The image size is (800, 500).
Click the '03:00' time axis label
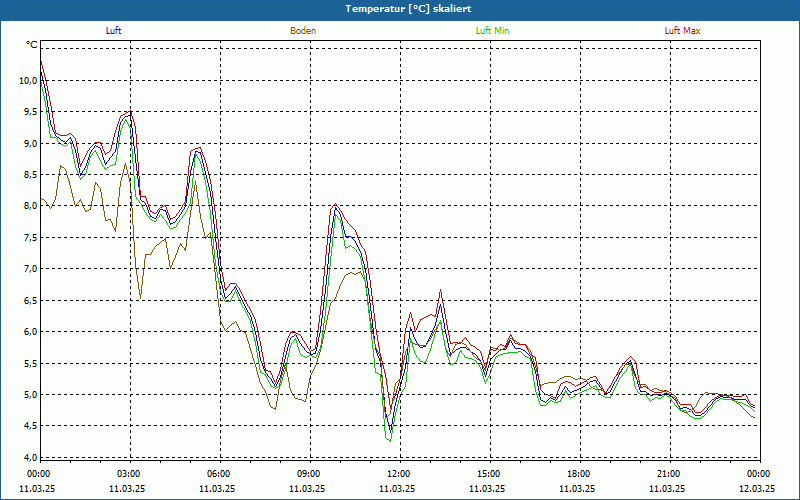coord(131,474)
